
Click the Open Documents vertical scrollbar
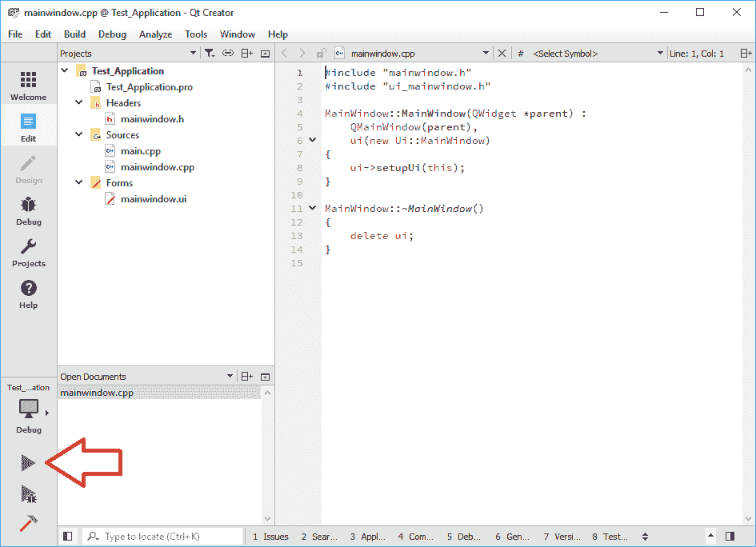267,456
